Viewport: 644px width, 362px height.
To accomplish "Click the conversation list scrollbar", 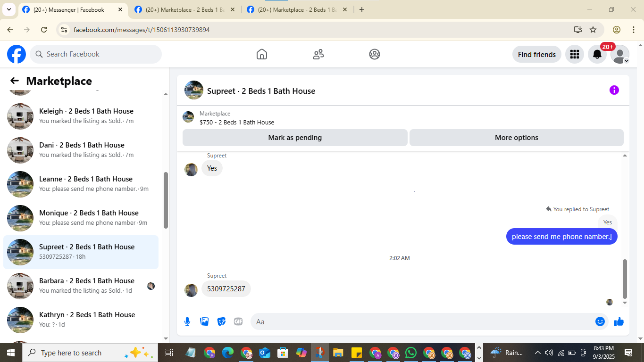I will tap(166, 200).
